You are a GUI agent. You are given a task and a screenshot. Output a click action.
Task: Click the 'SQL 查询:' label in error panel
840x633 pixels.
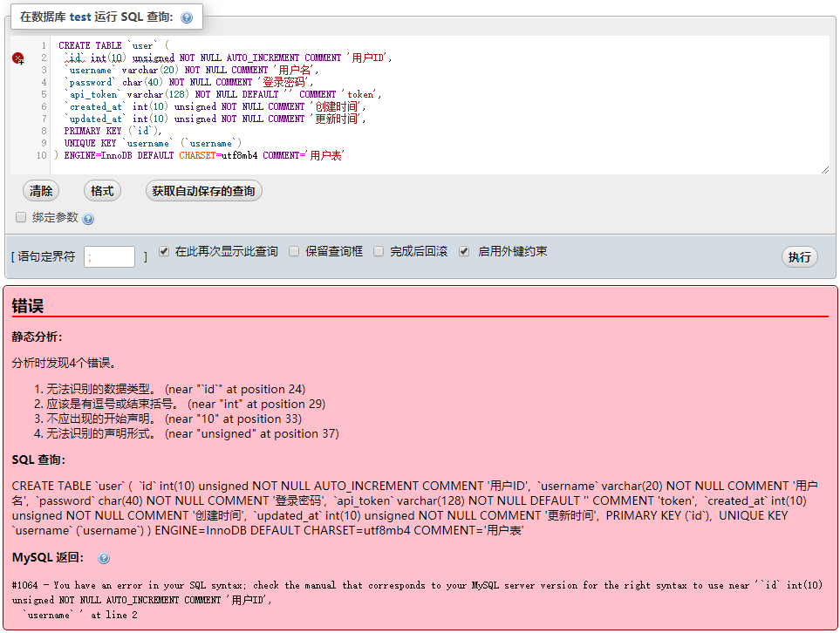click(38, 460)
